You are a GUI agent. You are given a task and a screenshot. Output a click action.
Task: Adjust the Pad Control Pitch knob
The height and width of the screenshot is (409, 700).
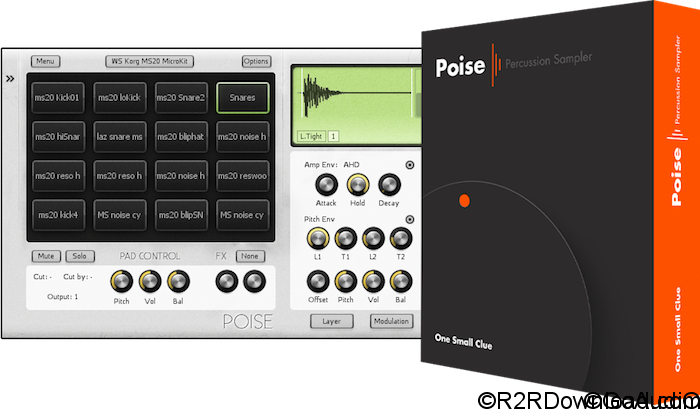point(121,281)
